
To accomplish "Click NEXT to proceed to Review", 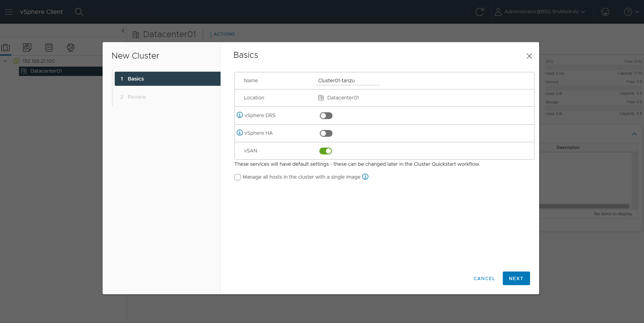I will click(x=516, y=278).
